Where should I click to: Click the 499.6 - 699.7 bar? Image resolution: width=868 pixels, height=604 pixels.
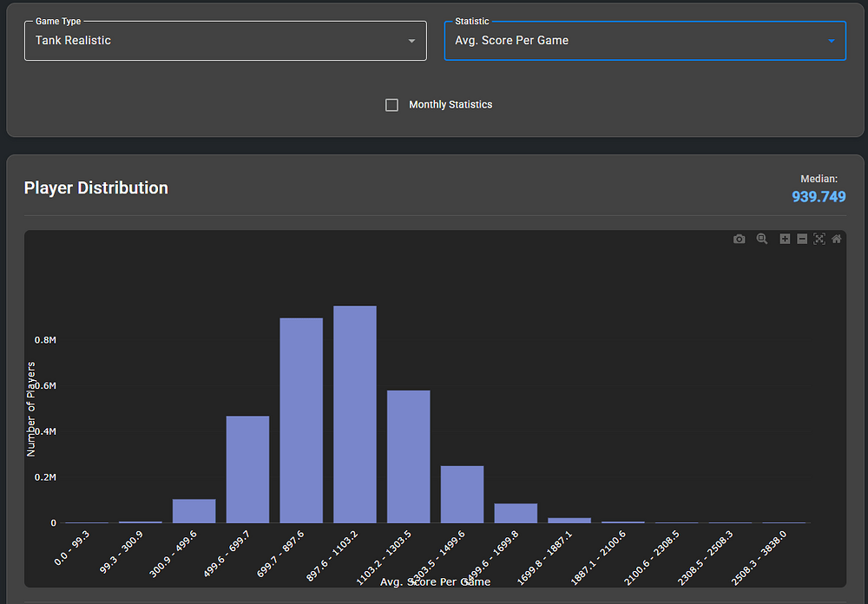point(247,469)
